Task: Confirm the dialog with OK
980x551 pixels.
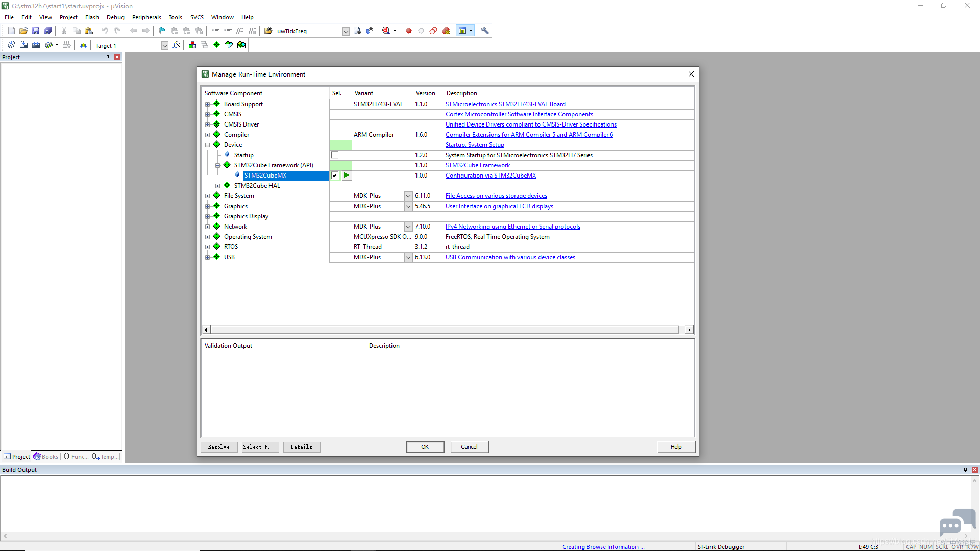Action: (x=425, y=447)
